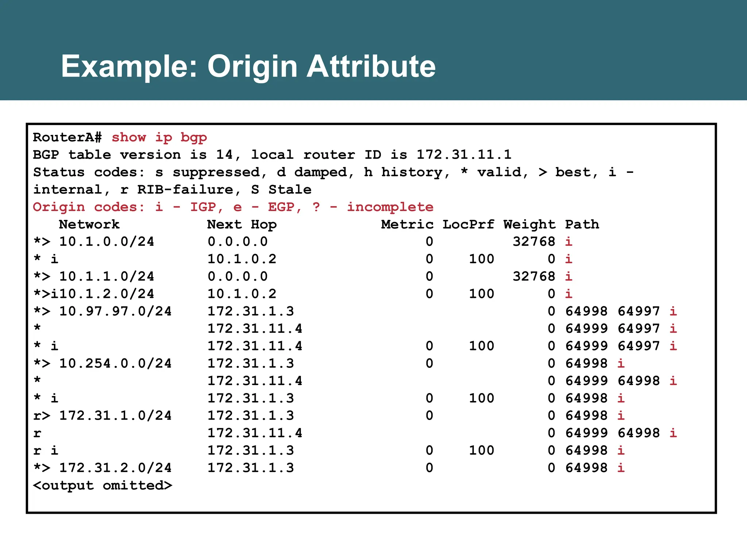Click the 'Weight' column header

tap(530, 225)
